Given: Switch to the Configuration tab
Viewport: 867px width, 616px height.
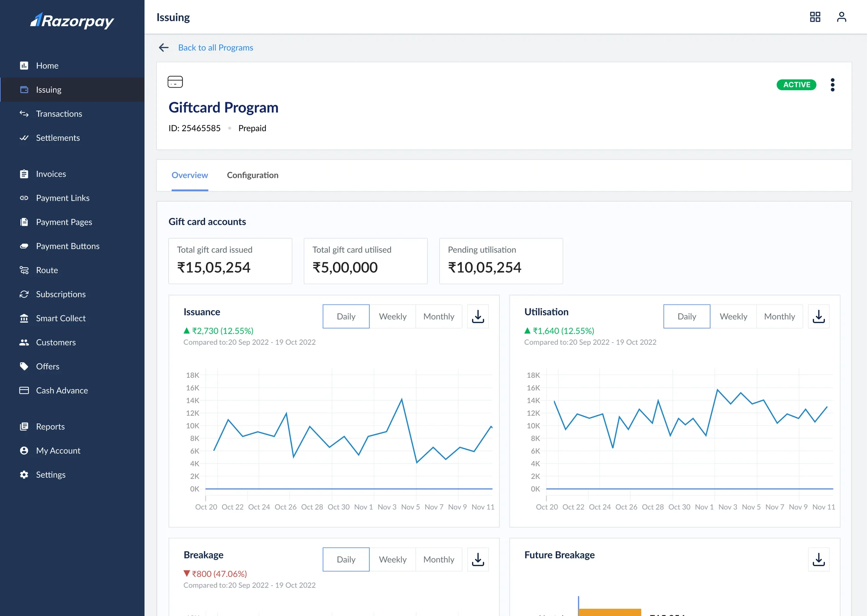Looking at the screenshot, I should coord(253,175).
